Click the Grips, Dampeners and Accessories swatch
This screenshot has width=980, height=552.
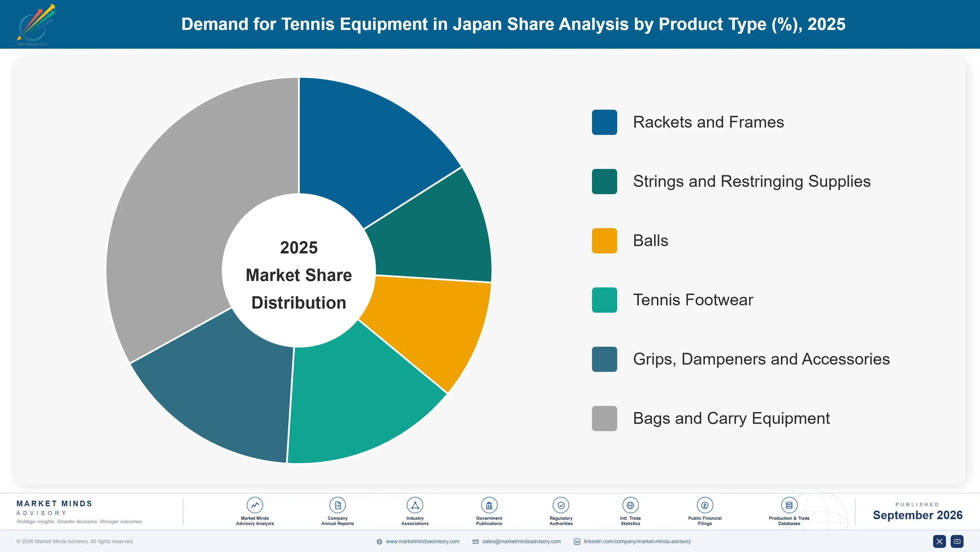604,359
